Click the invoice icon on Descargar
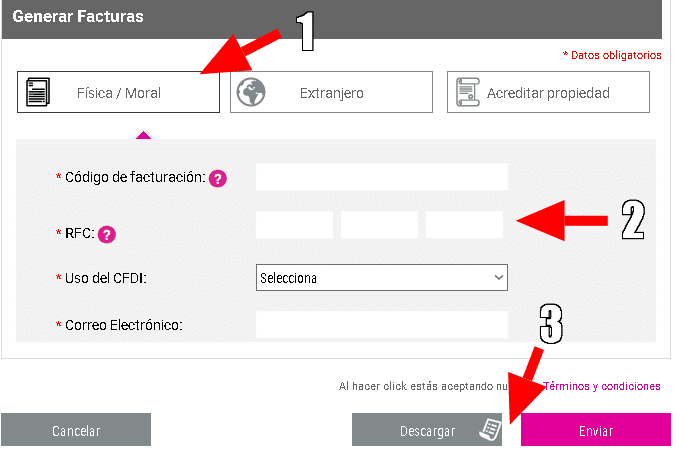Image resolution: width=678 pixels, height=452 pixels. coord(490,430)
